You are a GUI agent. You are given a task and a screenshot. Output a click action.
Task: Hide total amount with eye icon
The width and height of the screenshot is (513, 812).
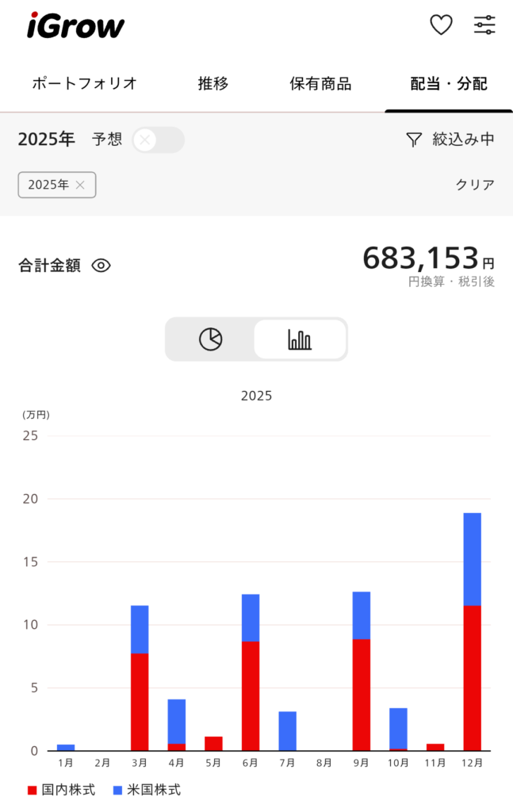point(101,266)
